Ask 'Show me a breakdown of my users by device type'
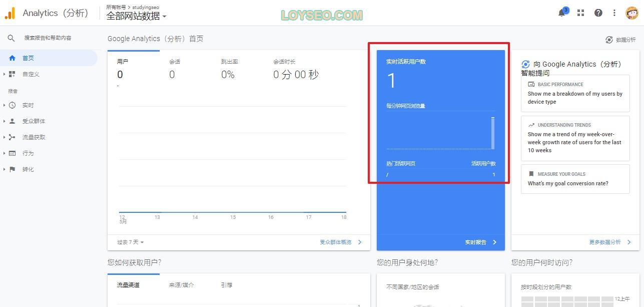 (x=575, y=93)
